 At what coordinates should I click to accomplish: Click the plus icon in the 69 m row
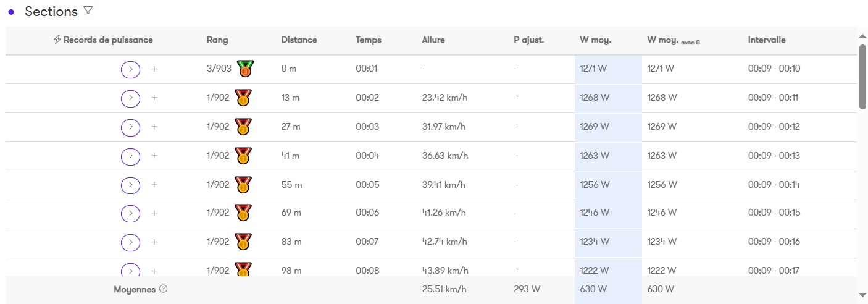pos(154,213)
